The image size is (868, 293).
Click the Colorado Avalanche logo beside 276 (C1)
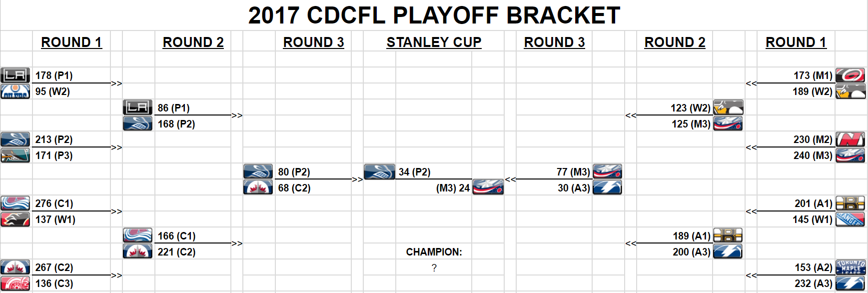(15, 203)
